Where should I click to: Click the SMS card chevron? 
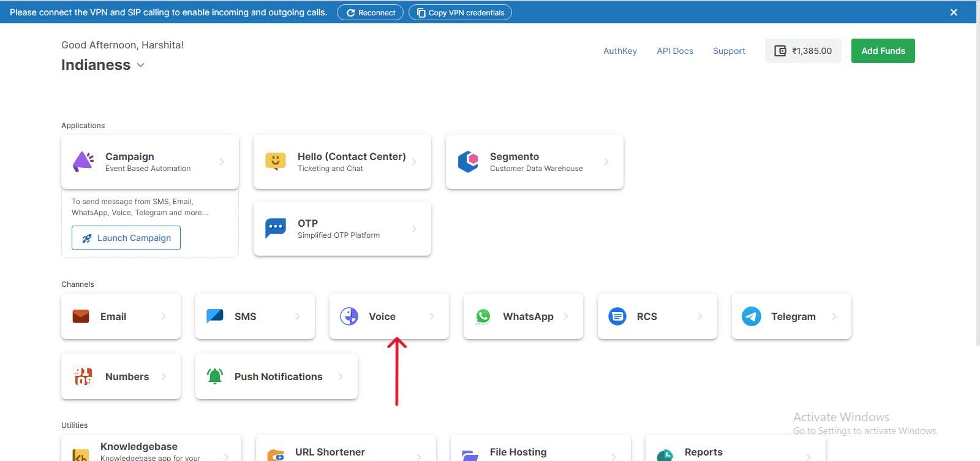pyautogui.click(x=298, y=316)
